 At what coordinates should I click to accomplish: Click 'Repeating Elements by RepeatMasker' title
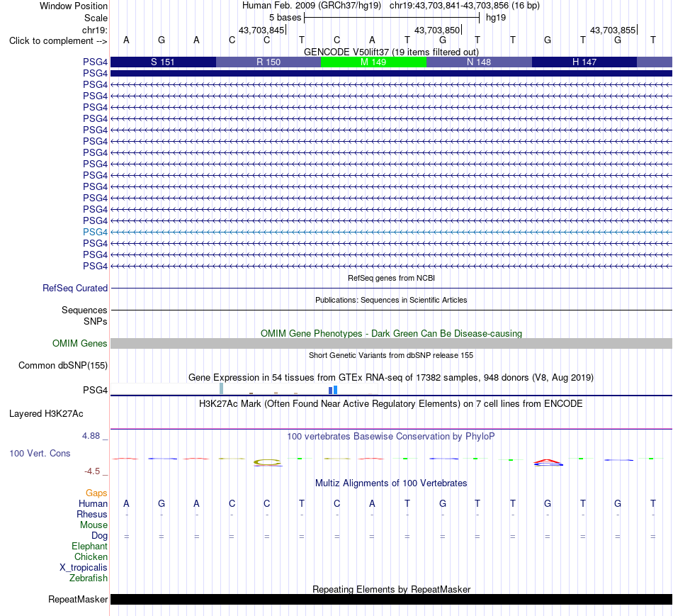point(392,589)
